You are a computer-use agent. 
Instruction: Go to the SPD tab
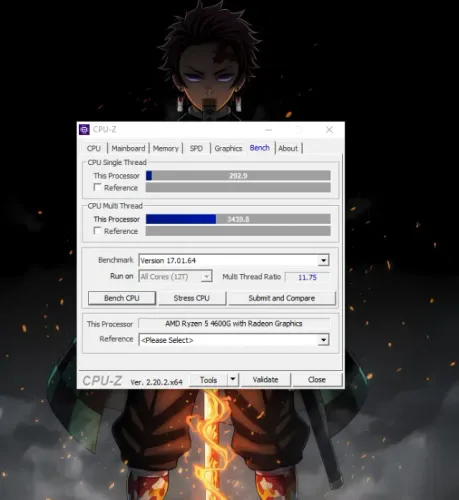[x=196, y=148]
